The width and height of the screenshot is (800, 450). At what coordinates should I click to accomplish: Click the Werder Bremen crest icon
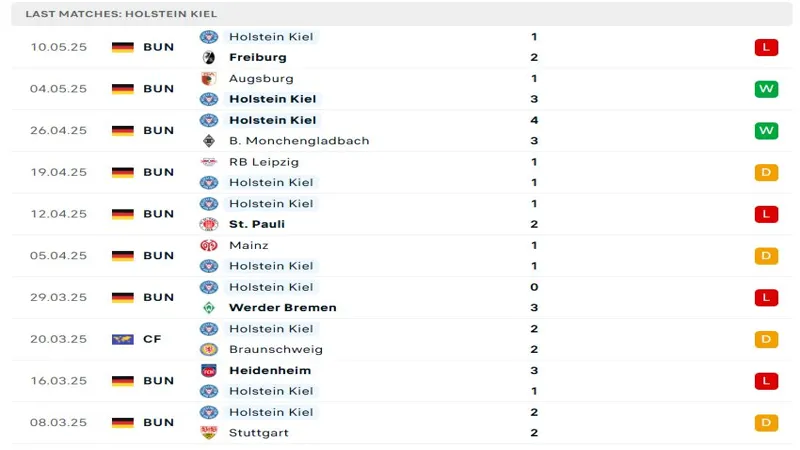coord(209,308)
